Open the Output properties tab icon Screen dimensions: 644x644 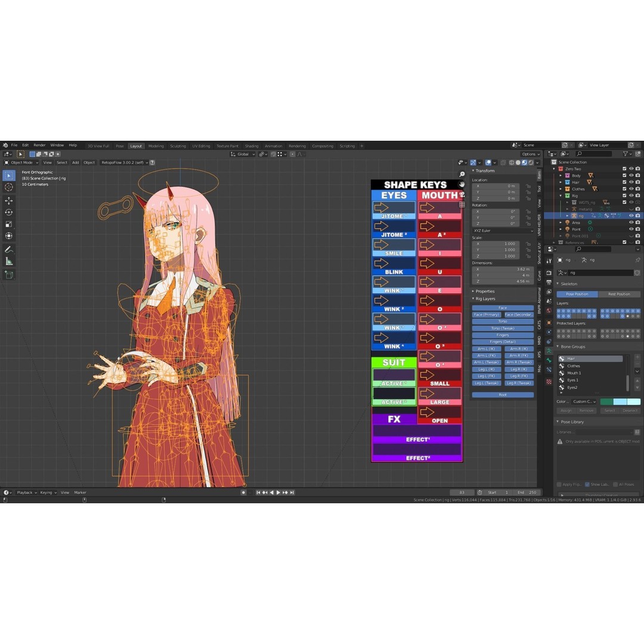point(549,282)
